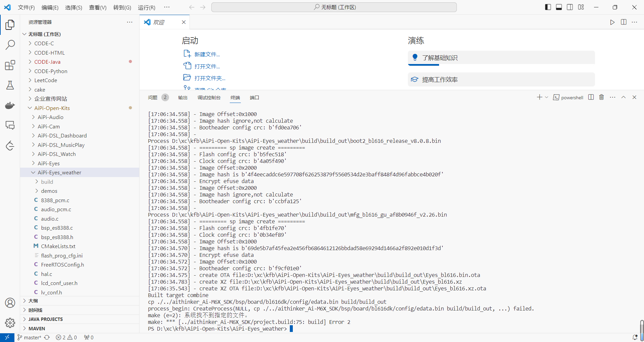Screen dimensions: 644x342
Task: Open the 转到(G) menu
Action: pyautogui.click(x=122, y=7)
